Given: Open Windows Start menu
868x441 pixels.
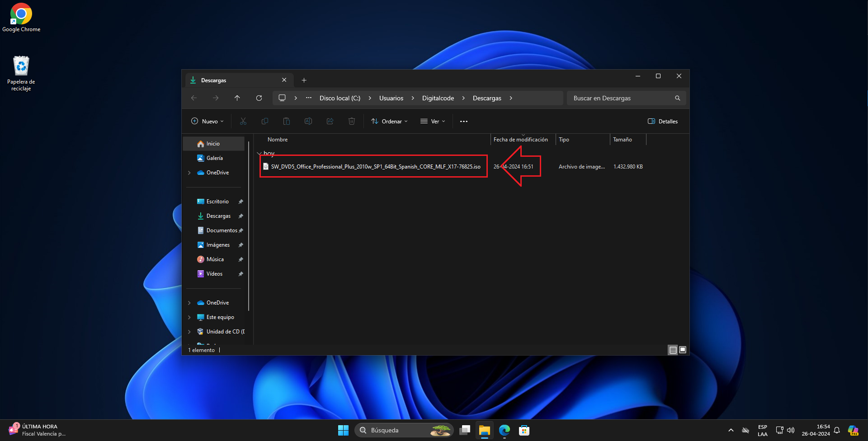Looking at the screenshot, I should tap(343, 430).
